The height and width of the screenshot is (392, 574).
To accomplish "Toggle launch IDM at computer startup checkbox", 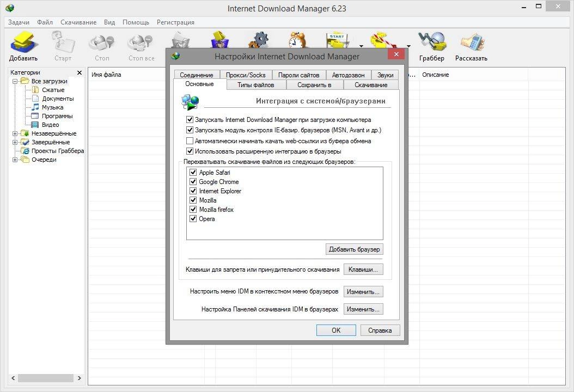I will (190, 119).
